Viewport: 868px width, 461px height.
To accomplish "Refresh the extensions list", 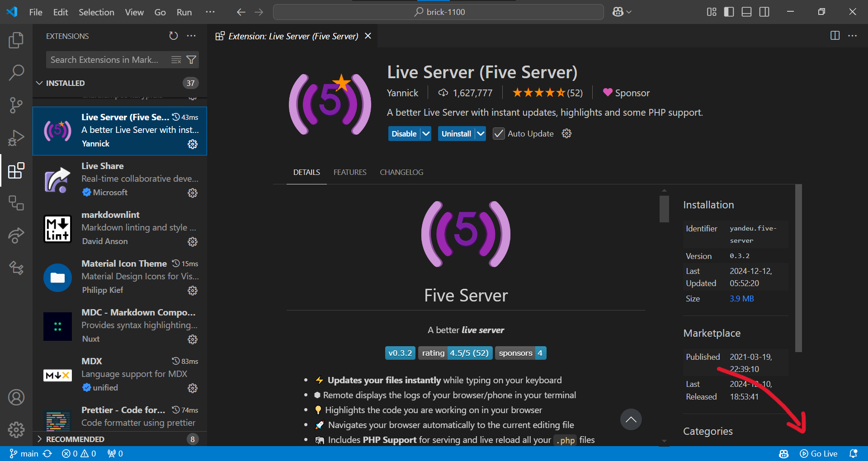I will [x=174, y=36].
